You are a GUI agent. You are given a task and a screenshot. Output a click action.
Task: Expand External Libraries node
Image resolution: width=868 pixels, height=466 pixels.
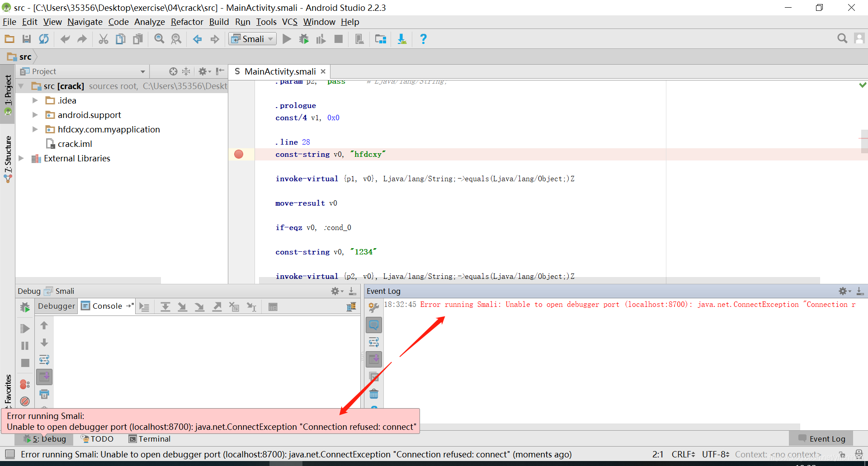pyautogui.click(x=21, y=158)
